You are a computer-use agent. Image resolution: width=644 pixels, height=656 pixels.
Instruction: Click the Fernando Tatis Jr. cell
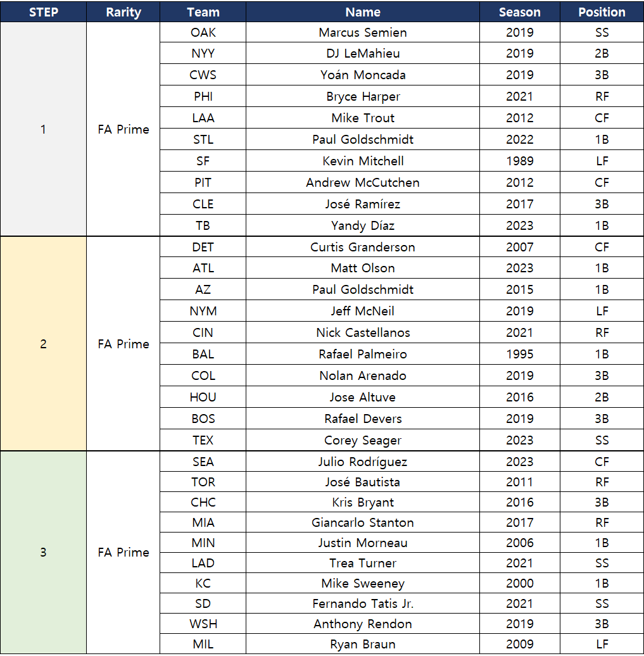[x=363, y=603]
